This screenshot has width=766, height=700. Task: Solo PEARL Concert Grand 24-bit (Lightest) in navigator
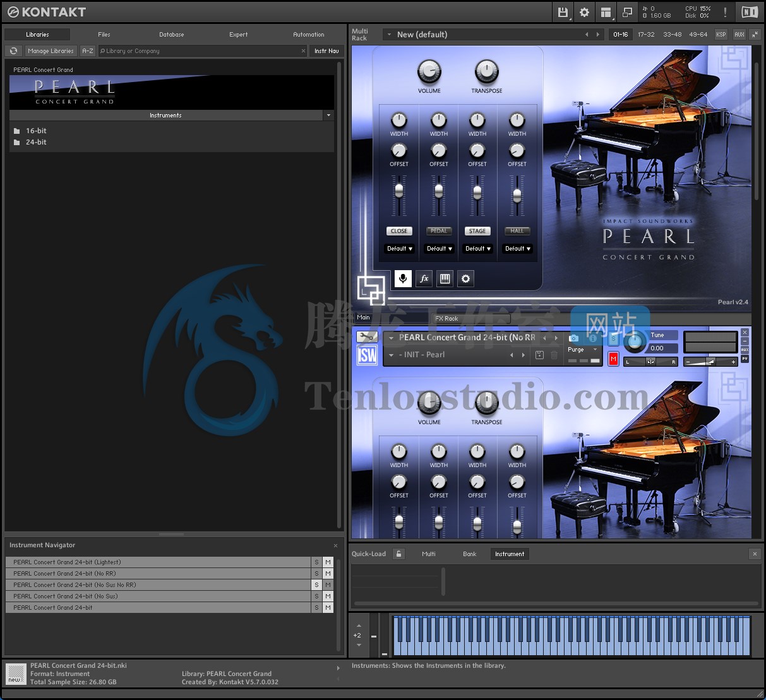(x=316, y=562)
